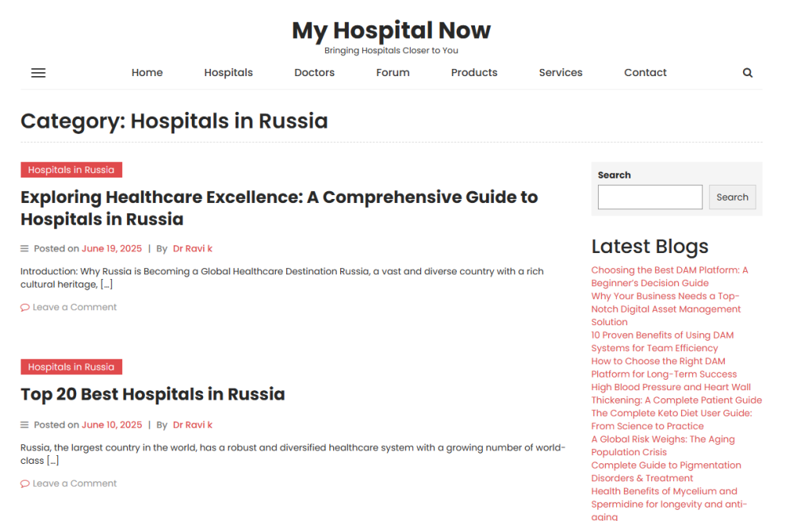Screen dimensions: 812x521
Task: Click the Category: Hospitals in Russia heading
Action: click(x=174, y=121)
